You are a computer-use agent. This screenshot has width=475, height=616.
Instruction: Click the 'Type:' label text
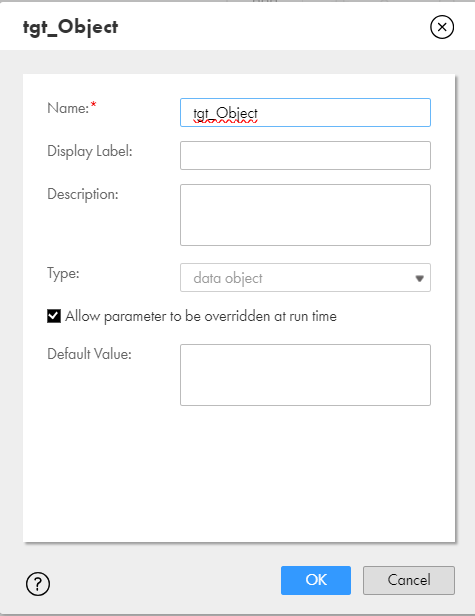point(63,273)
